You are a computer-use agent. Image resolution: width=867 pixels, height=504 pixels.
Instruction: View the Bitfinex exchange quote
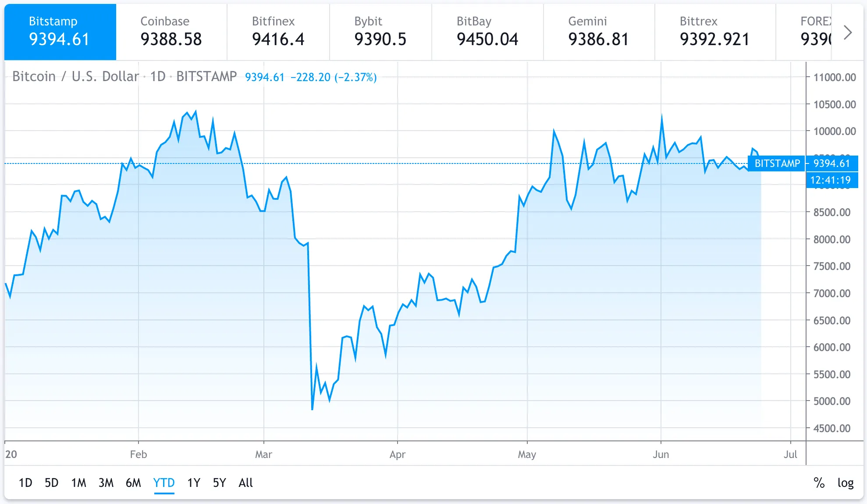[278, 31]
